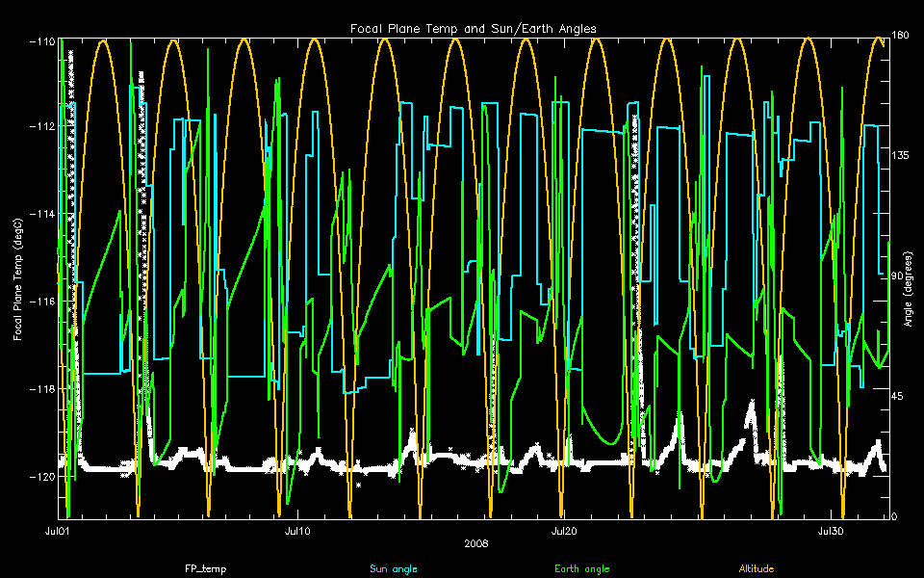Click the 135 right axis value
The height and width of the screenshot is (578, 924).
901,156
